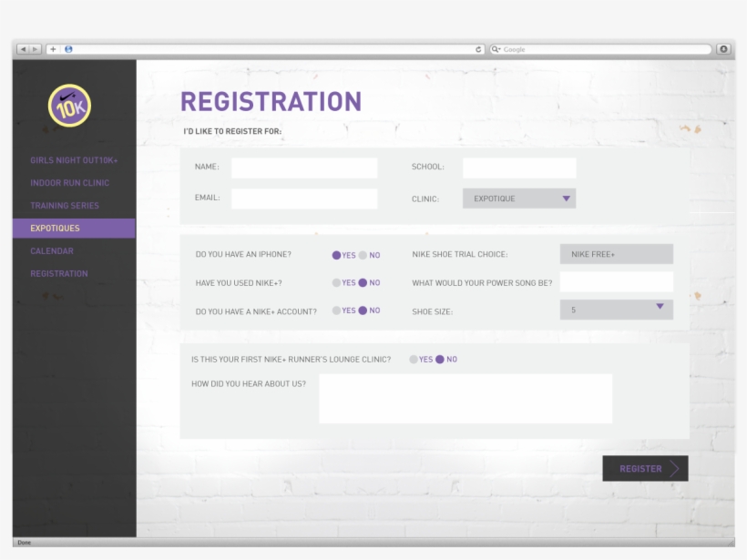Click the globe site icon in address bar
This screenshot has width=747, height=560.
coord(68,49)
